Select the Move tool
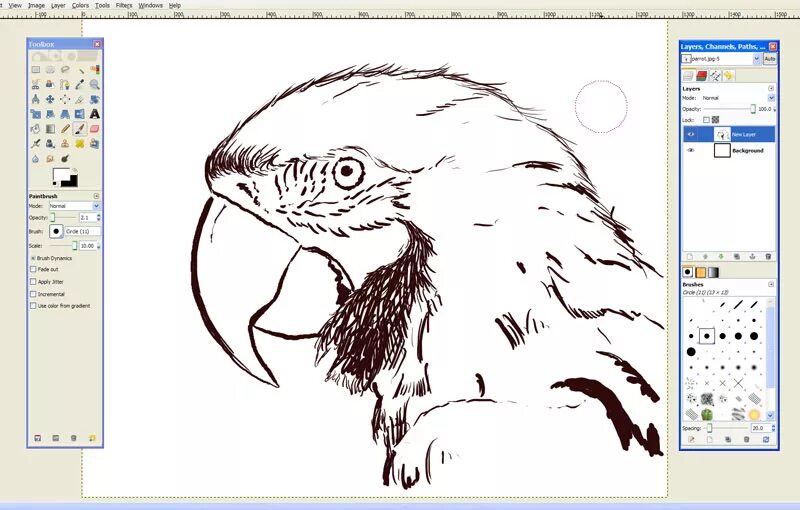Screen dimensions: 800x510 tap(50, 99)
